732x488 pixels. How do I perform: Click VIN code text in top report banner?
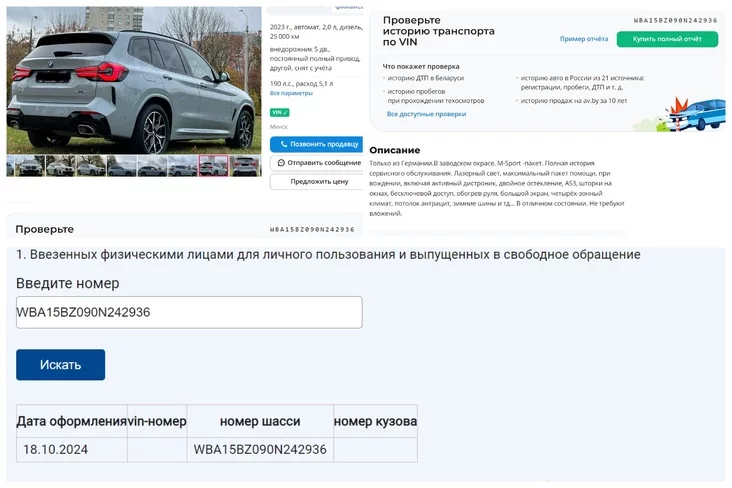click(675, 21)
